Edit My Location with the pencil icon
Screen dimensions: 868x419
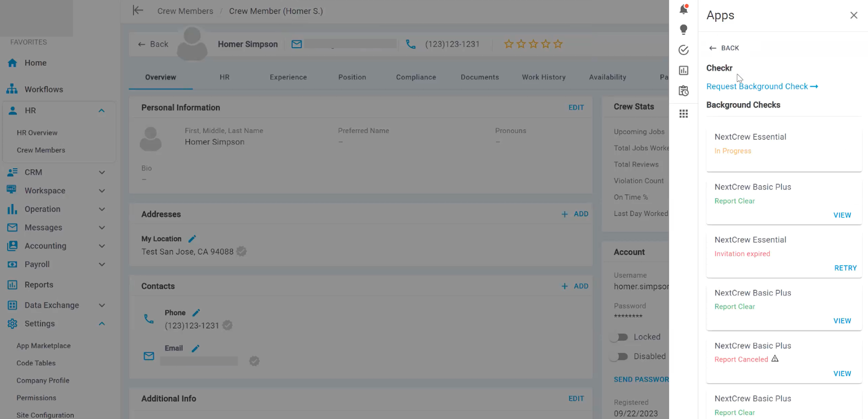click(x=192, y=239)
